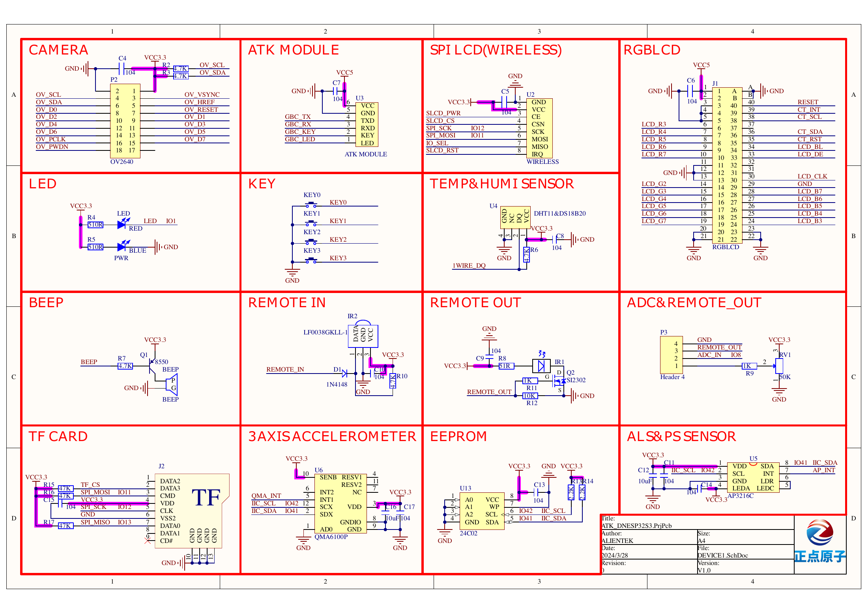Select the WIRELESS U2 component body
868x614 pixels.
[539, 128]
